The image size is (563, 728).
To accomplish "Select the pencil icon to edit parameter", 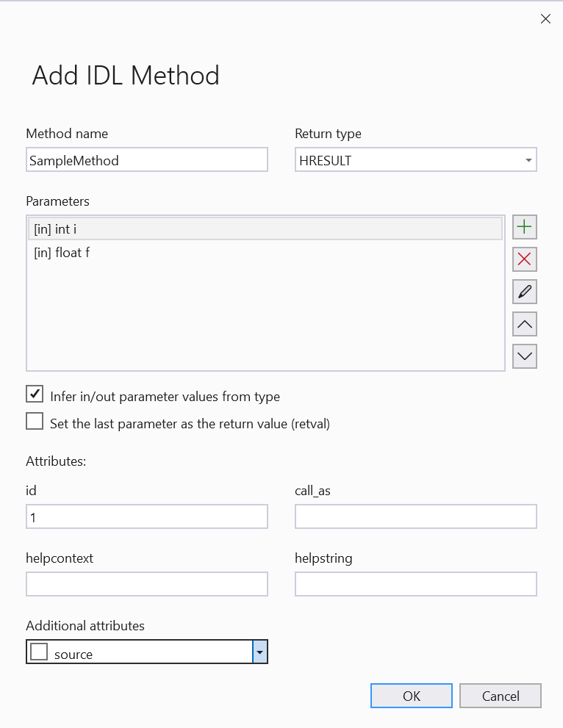I will pos(524,291).
